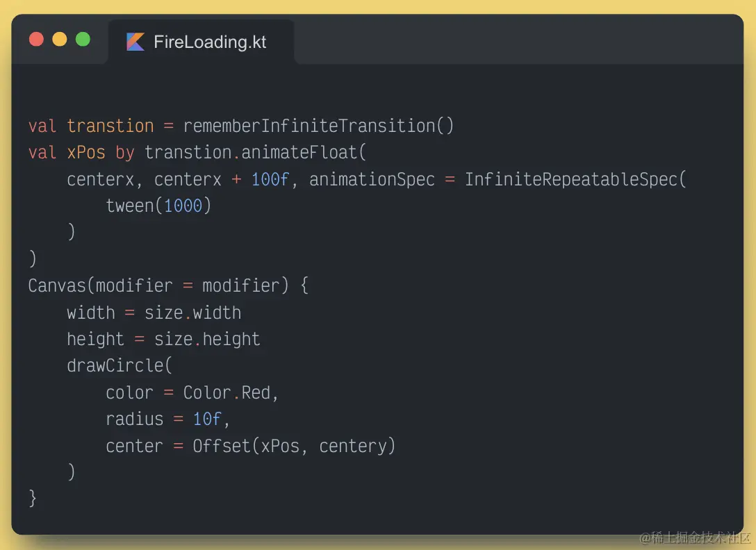756x550 pixels.
Task: Click the rememberInfiniteTransition function call
Action: click(309, 126)
